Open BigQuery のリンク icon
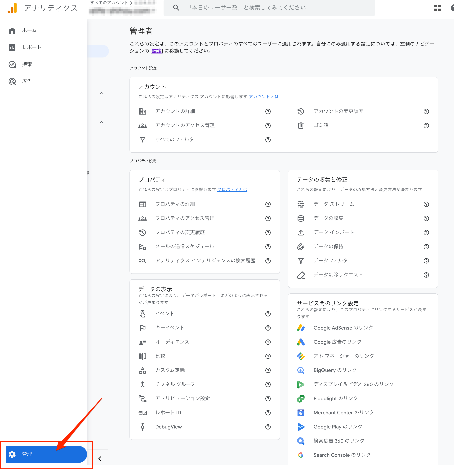Viewport: 454px width, 476px height. pyautogui.click(x=301, y=370)
